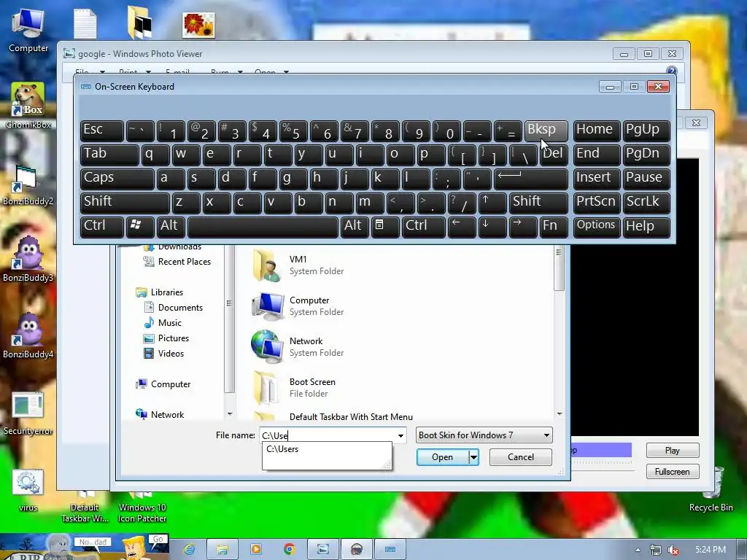The height and width of the screenshot is (560, 747).
Task: Click the Esc key
Action: (102, 131)
